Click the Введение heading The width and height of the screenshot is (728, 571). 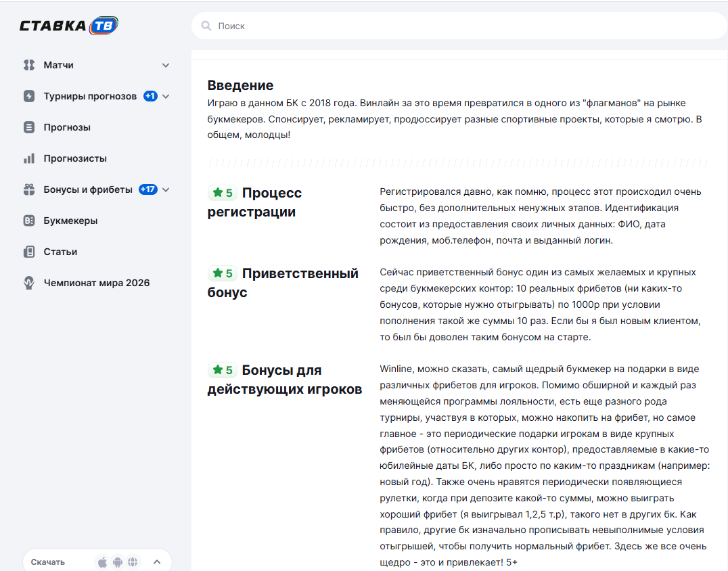pyautogui.click(x=240, y=85)
